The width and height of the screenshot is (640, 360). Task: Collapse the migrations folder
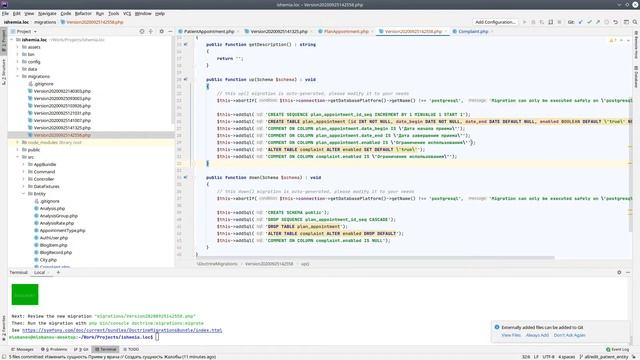coord(18,76)
